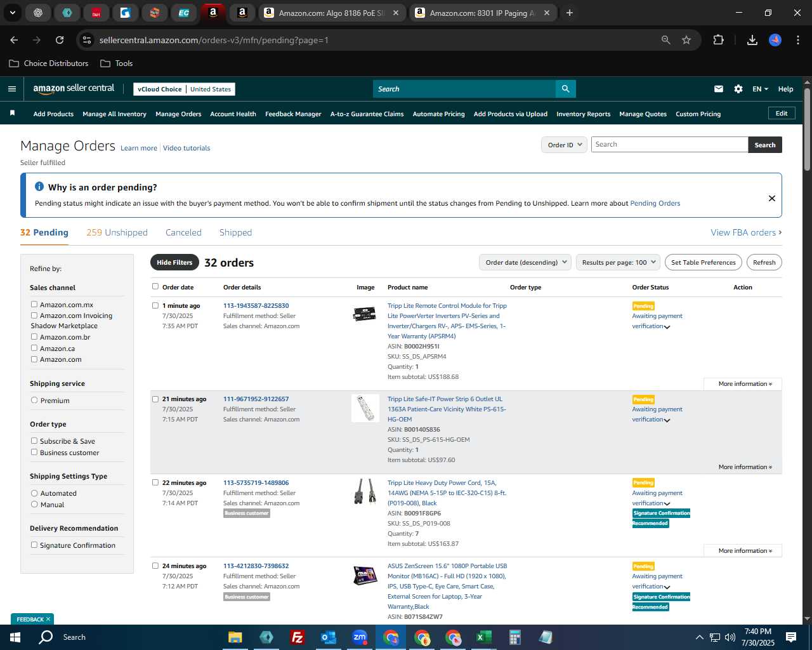The width and height of the screenshot is (812, 650).
Task: Click the Refresh orders button
Action: tap(764, 262)
